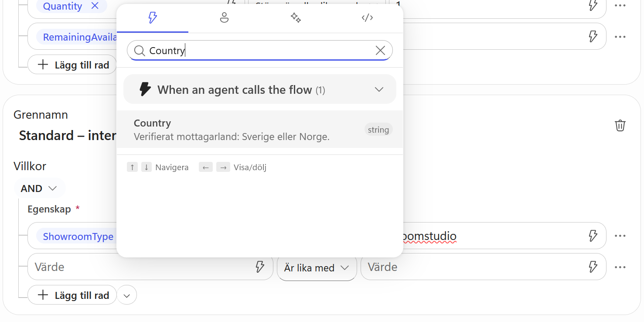Open more options for RemainingAvailable row
The width and height of the screenshot is (644, 322).
coord(620,37)
